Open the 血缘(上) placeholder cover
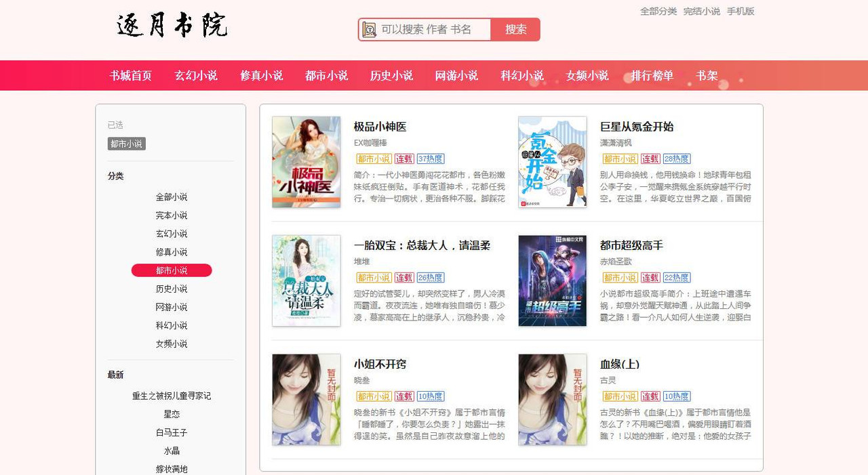 click(553, 399)
